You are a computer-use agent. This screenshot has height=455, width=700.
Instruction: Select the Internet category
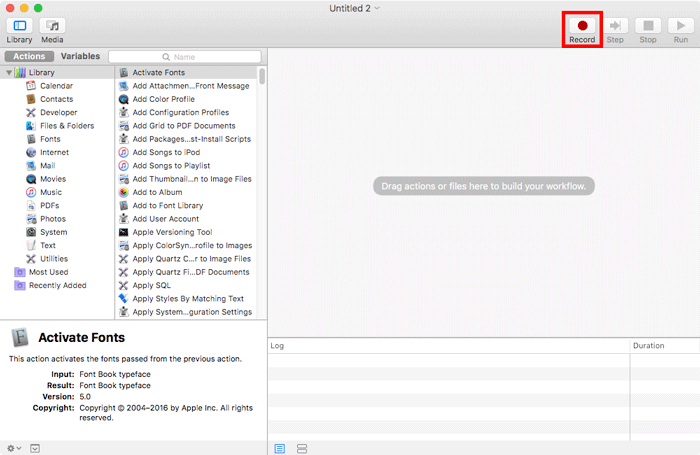(x=54, y=152)
